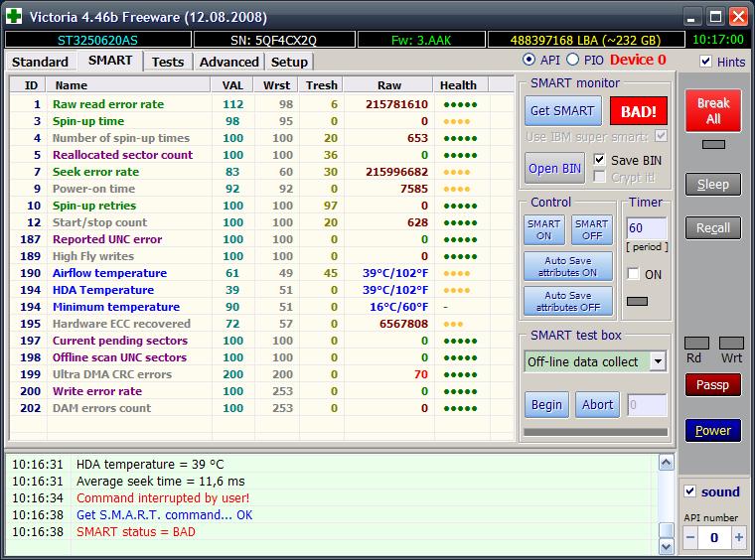Click the SMART test progress bar
The height and width of the screenshot is (560, 755).
click(x=596, y=432)
